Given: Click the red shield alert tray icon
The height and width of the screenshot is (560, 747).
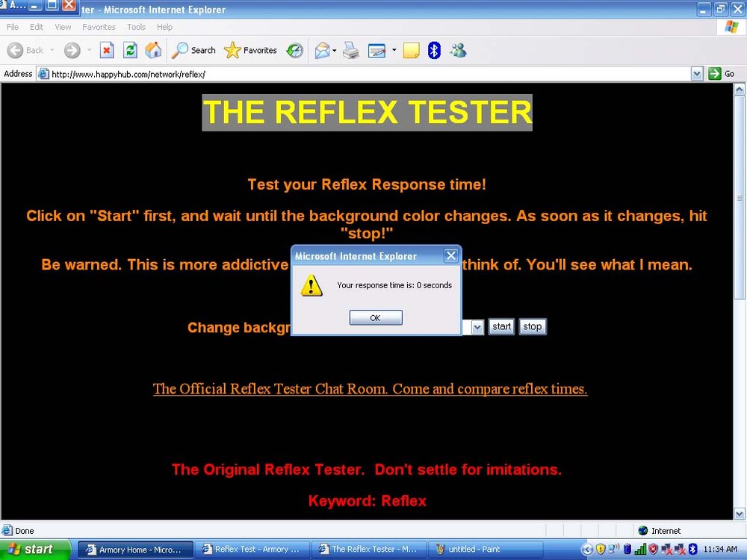Looking at the screenshot, I should click(x=653, y=549).
